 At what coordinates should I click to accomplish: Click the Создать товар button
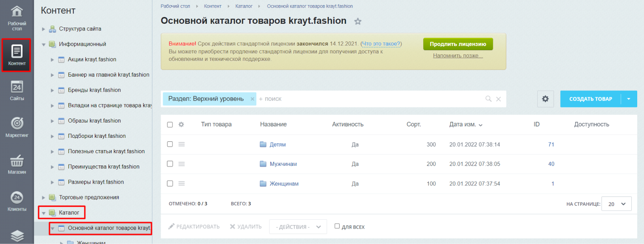[591, 99]
